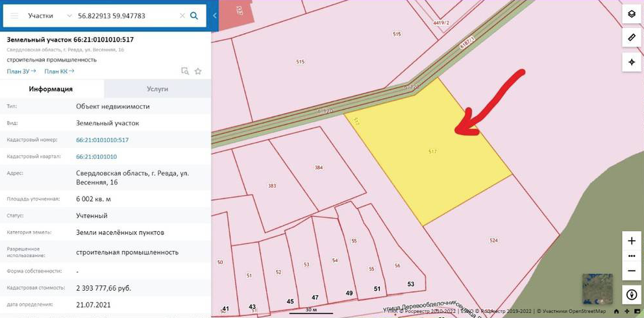This screenshot has width=644, height=318.
Task: Zoom out the map with minus
Action: click(632, 271)
